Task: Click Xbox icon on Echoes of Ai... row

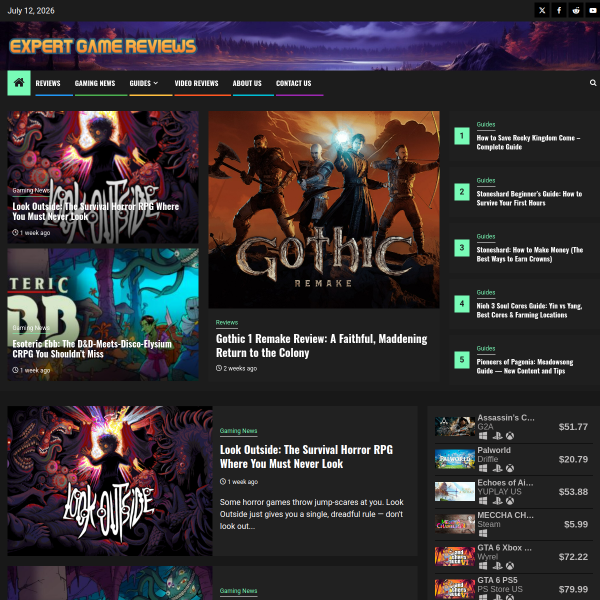Action: pyautogui.click(x=510, y=501)
